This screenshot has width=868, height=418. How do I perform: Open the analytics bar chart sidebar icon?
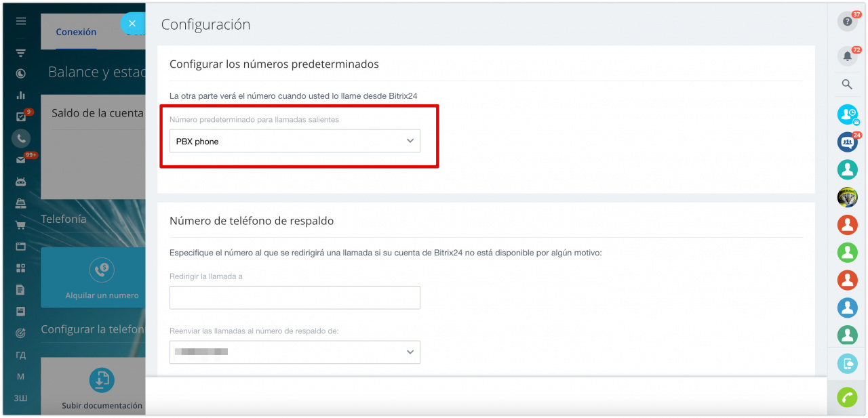pos(21,95)
